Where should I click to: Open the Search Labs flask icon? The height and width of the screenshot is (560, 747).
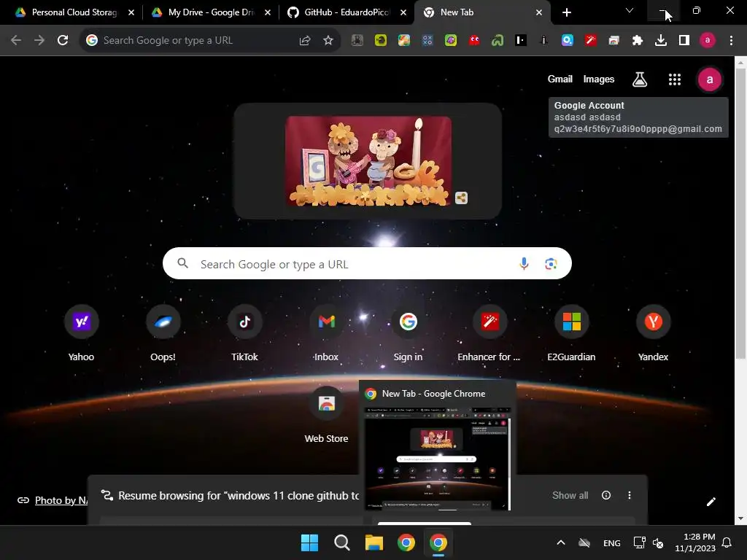640,79
